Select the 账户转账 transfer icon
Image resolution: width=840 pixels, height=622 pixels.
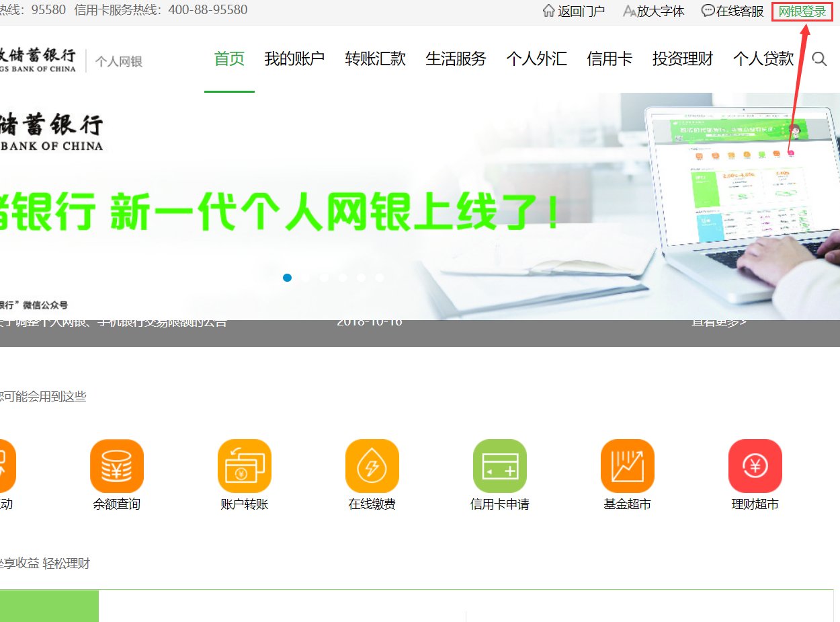coord(244,465)
